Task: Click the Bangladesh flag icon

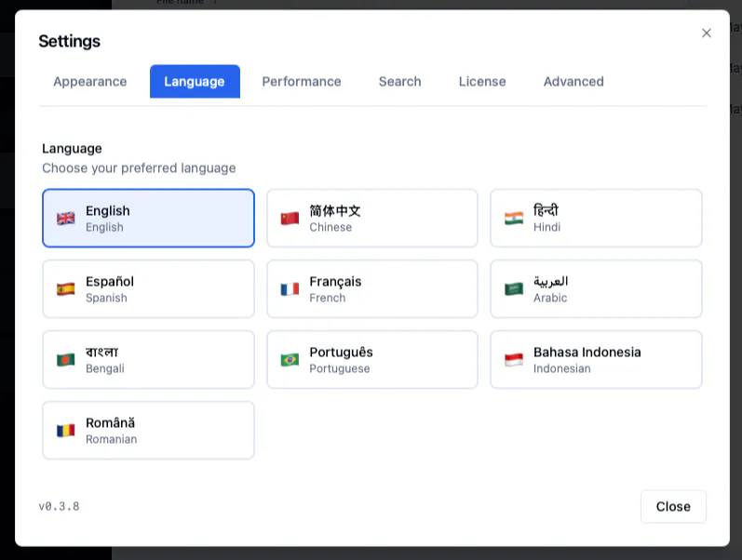Action: pyautogui.click(x=66, y=360)
